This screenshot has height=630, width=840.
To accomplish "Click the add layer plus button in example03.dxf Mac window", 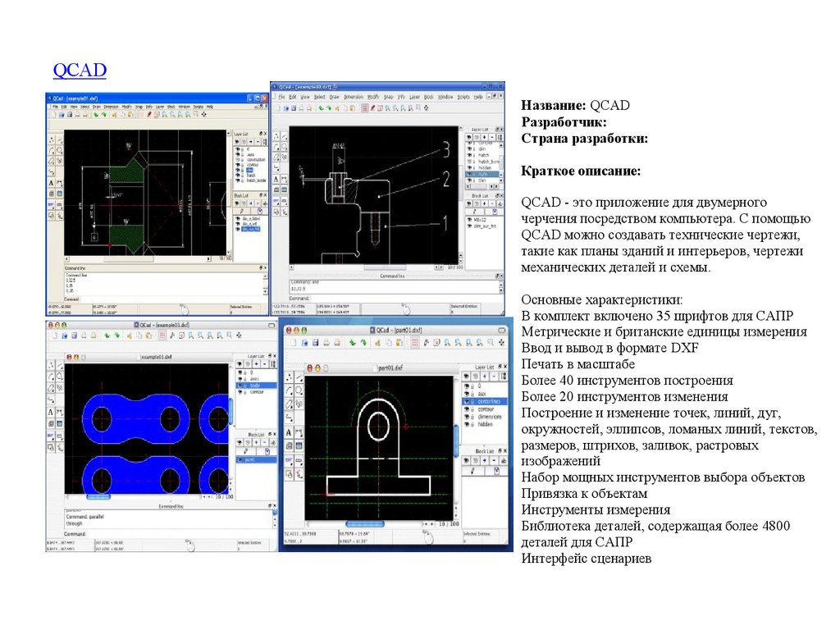I will coord(256,364).
